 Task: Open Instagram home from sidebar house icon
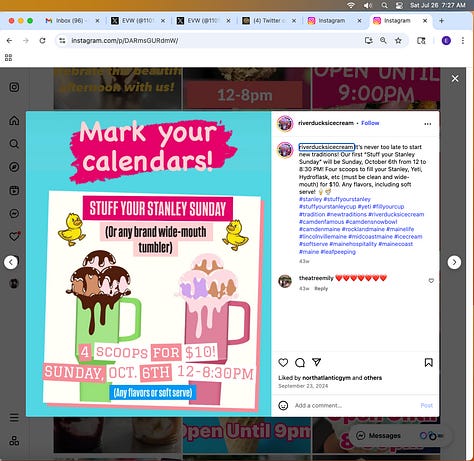[14, 120]
